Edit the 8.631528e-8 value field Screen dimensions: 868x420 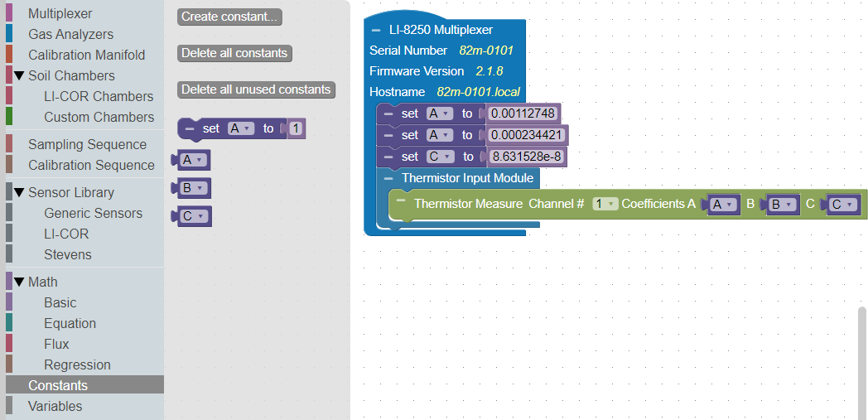[x=527, y=157]
